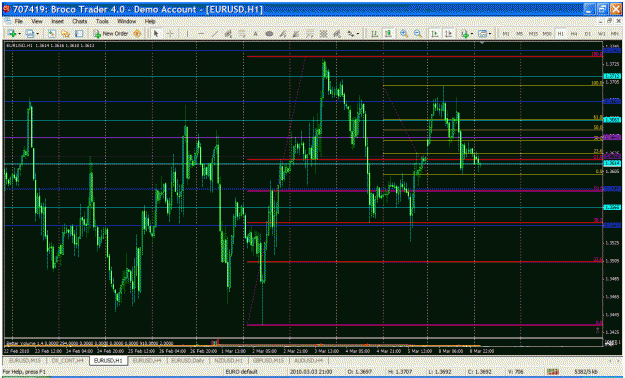Viewport: 625px width, 378px height.
Task: Click the 'EURO default' profile in status bar
Action: click(x=241, y=372)
